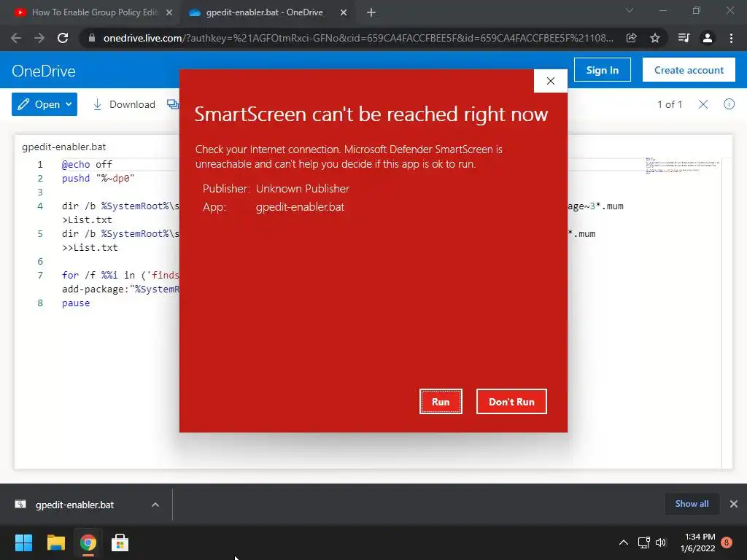Click the 'Unknown Publisher' text in dialog

(303, 189)
